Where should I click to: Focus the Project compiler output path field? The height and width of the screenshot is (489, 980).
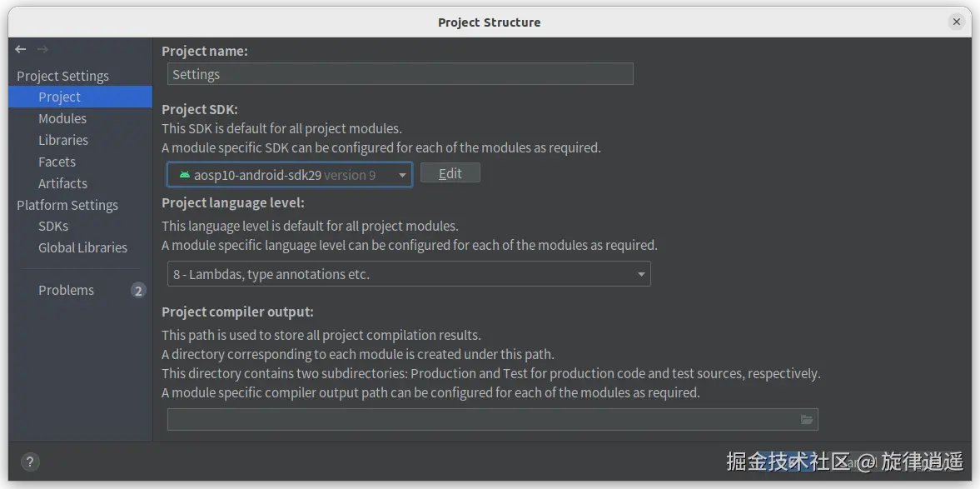tap(493, 420)
